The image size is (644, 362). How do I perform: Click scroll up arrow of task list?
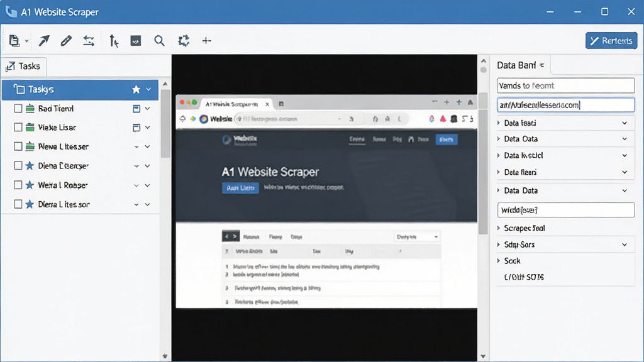(x=165, y=84)
